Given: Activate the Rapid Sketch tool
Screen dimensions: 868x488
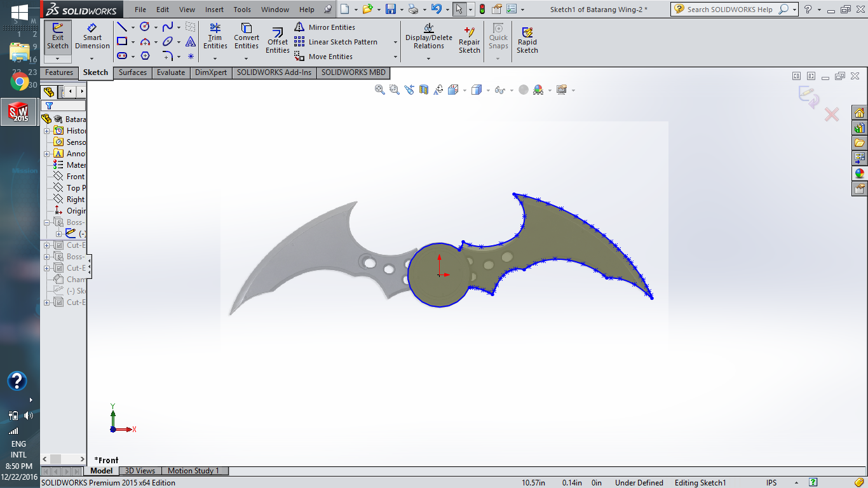Looking at the screenshot, I should click(527, 41).
